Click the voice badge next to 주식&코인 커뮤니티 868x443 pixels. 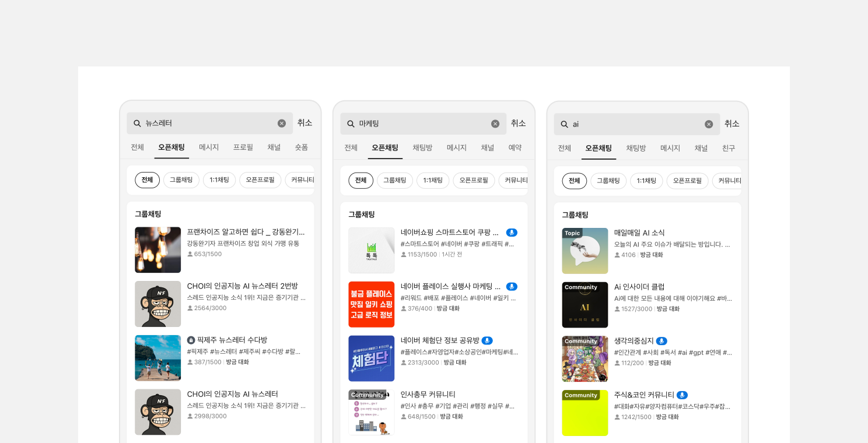(682, 395)
